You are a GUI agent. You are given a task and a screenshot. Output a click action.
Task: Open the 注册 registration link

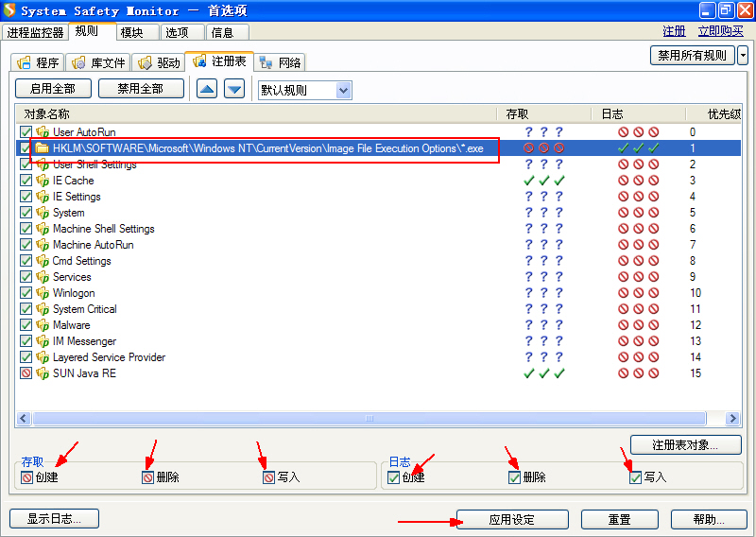[x=674, y=31]
